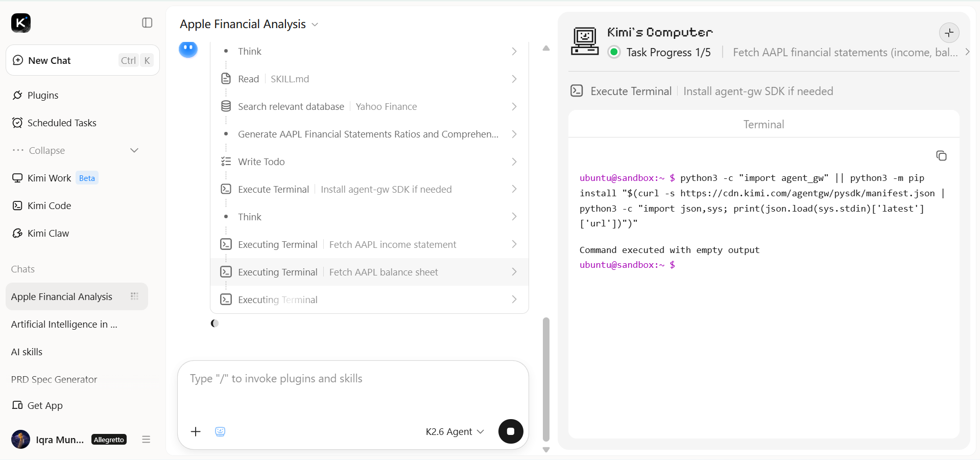The image size is (980, 460).
Task: Click the plus button in Kimi's Computer panel
Action: click(x=949, y=33)
